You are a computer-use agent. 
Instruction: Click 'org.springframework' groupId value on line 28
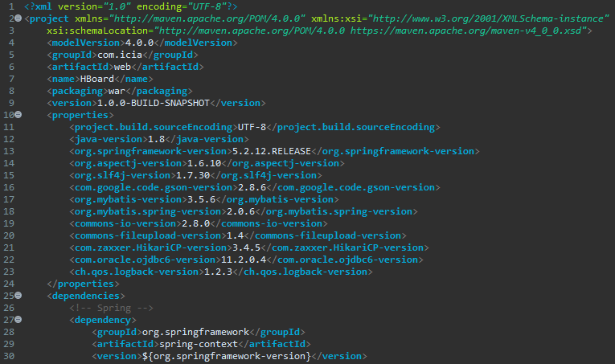click(195, 332)
